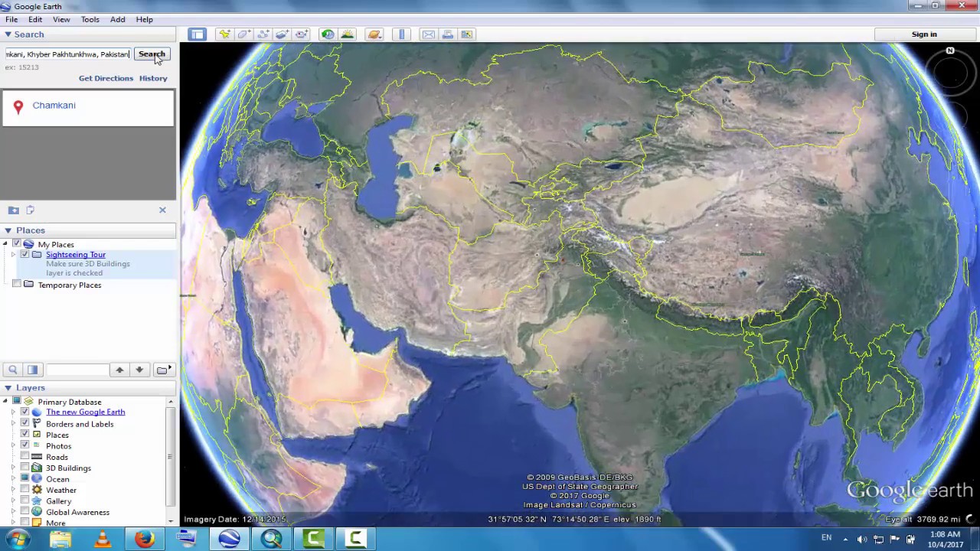Click the Email envelope toolbar icon
Screen dimensions: 980x551
click(x=429, y=34)
